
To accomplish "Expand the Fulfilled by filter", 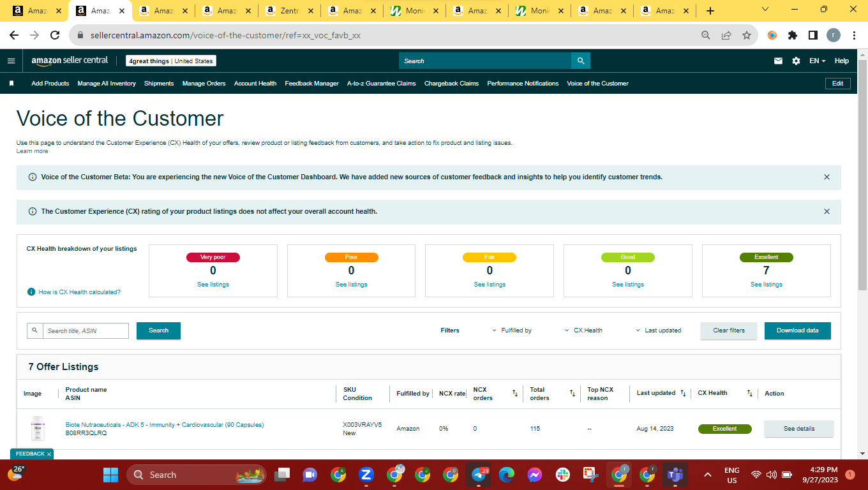I will (x=513, y=330).
